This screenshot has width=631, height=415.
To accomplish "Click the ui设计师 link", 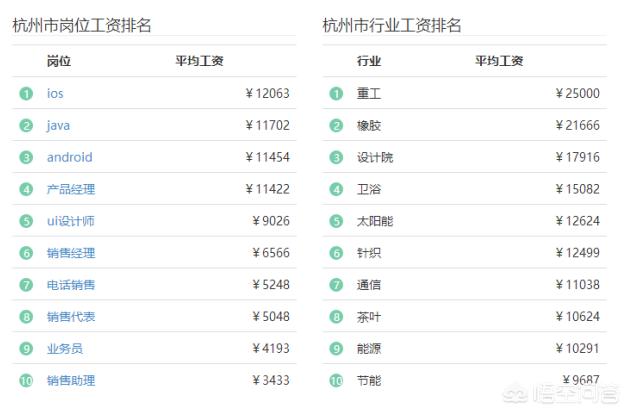I will point(70,221).
